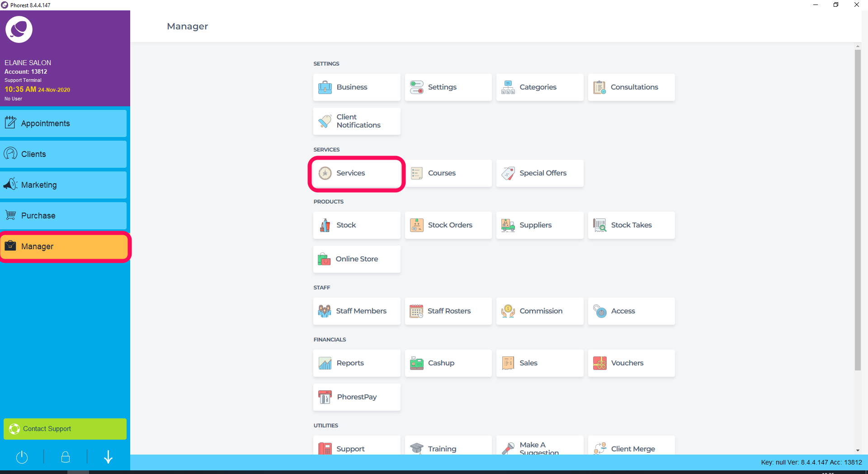Go to Purchase in sidebar
868x474 pixels.
63,216
